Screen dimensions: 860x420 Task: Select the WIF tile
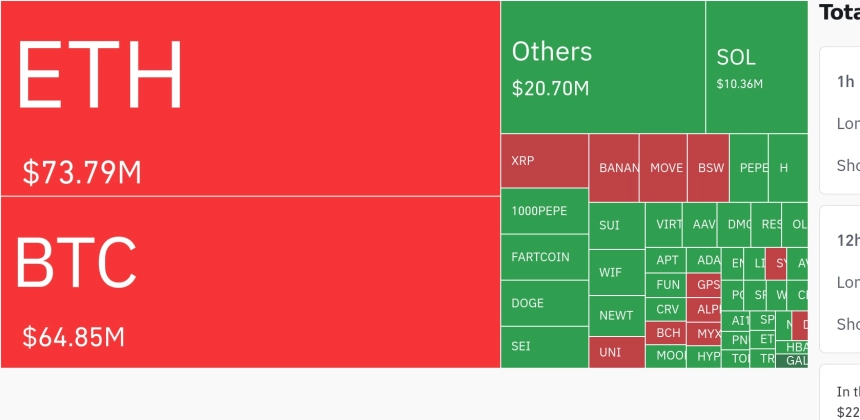point(617,272)
